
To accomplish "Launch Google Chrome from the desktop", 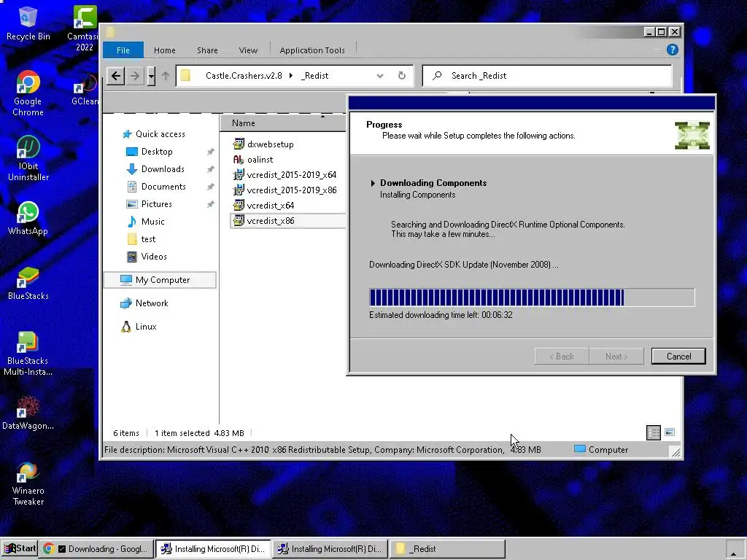I will [x=28, y=93].
